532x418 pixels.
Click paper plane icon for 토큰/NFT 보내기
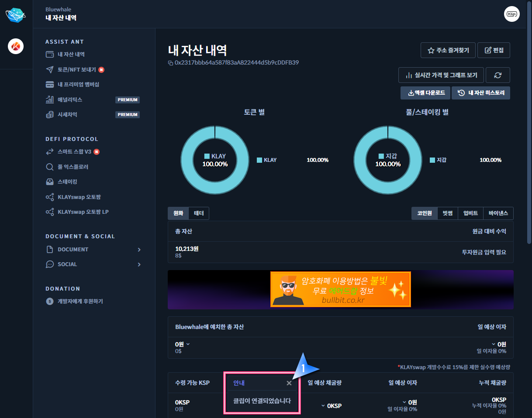(x=50, y=70)
